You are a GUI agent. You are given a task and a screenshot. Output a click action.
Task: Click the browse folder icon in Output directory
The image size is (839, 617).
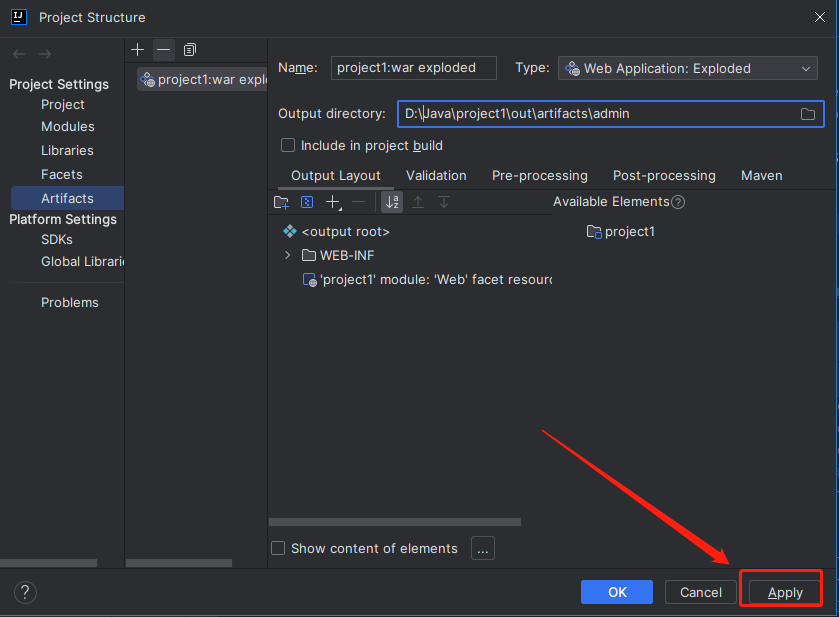(x=808, y=114)
